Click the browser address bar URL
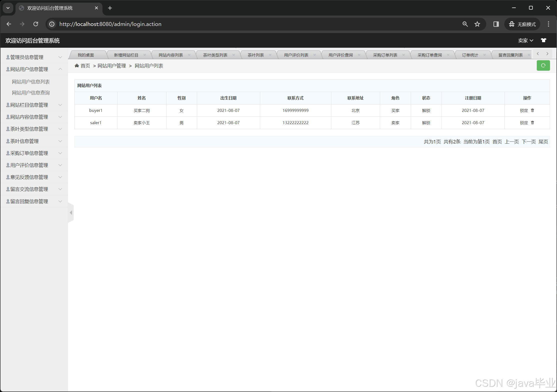This screenshot has height=392, width=557. (x=110, y=24)
